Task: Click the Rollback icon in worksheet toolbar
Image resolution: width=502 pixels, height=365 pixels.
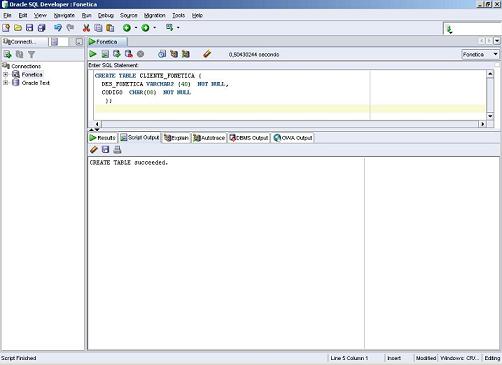Action: (129, 54)
